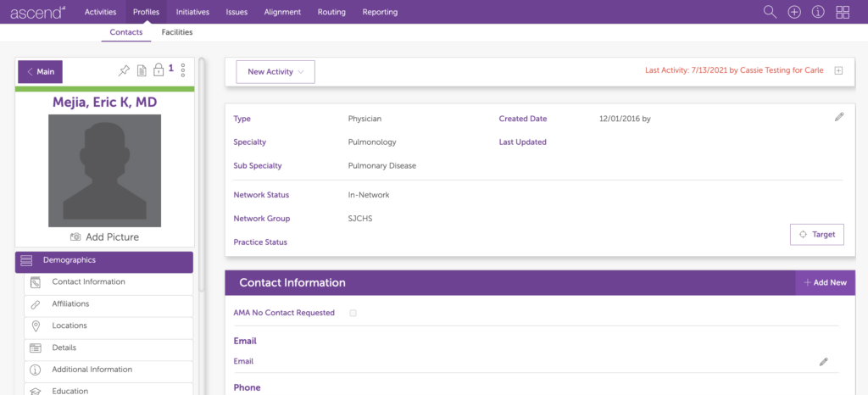This screenshot has width=868, height=395.
Task: Switch to the Facilities tab
Action: pos(177,32)
